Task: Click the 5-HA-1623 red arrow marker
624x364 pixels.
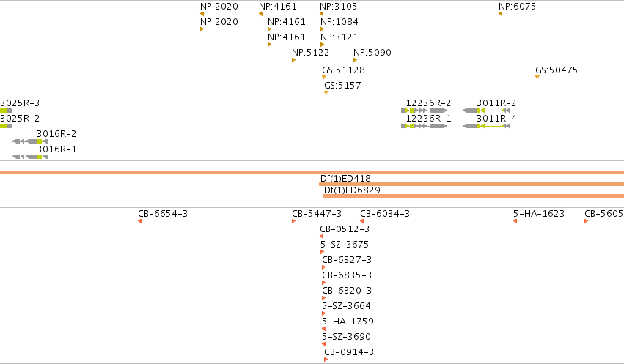Action: 515,221
